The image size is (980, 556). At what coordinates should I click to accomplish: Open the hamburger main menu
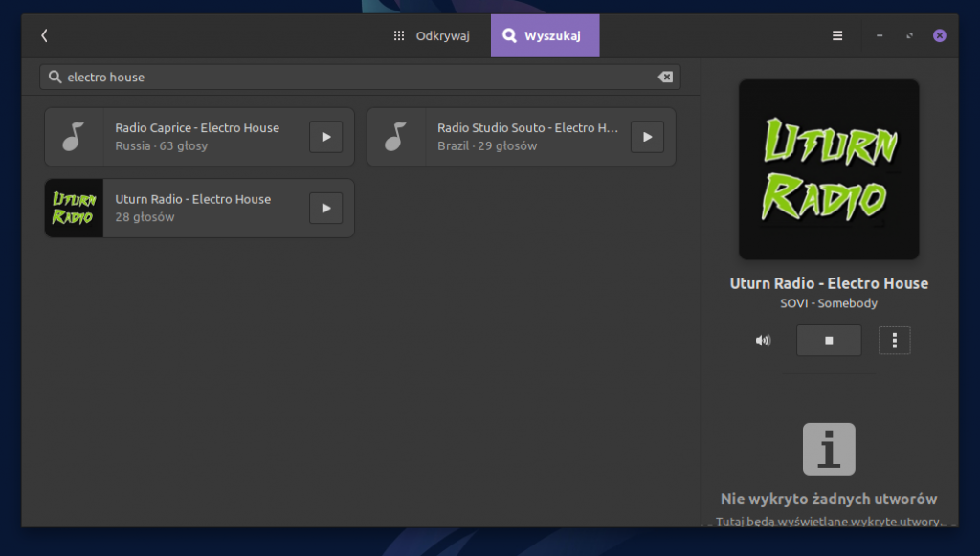[x=837, y=36]
